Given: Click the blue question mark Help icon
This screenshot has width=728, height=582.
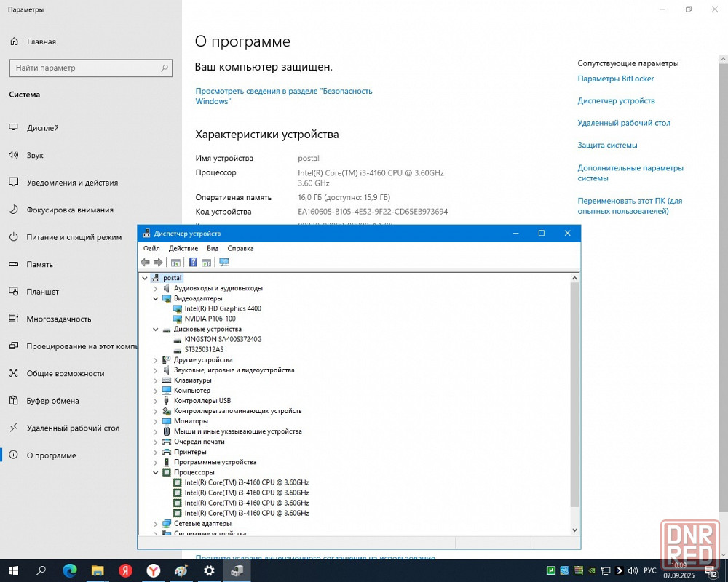Looking at the screenshot, I should (x=193, y=262).
